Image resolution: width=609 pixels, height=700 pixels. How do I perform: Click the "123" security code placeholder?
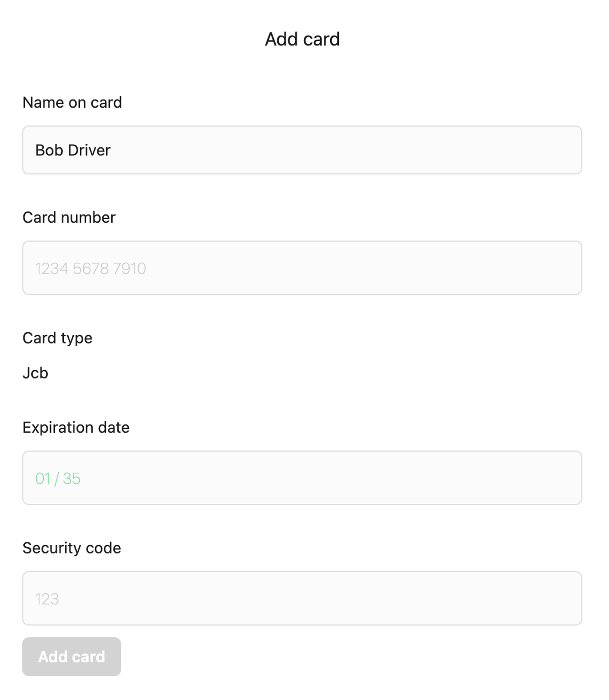[x=47, y=599]
